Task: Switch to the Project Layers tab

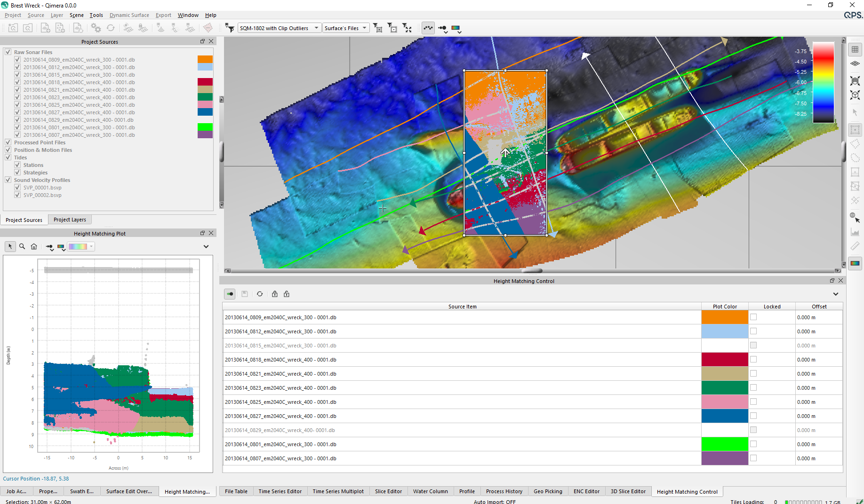Action: click(70, 220)
